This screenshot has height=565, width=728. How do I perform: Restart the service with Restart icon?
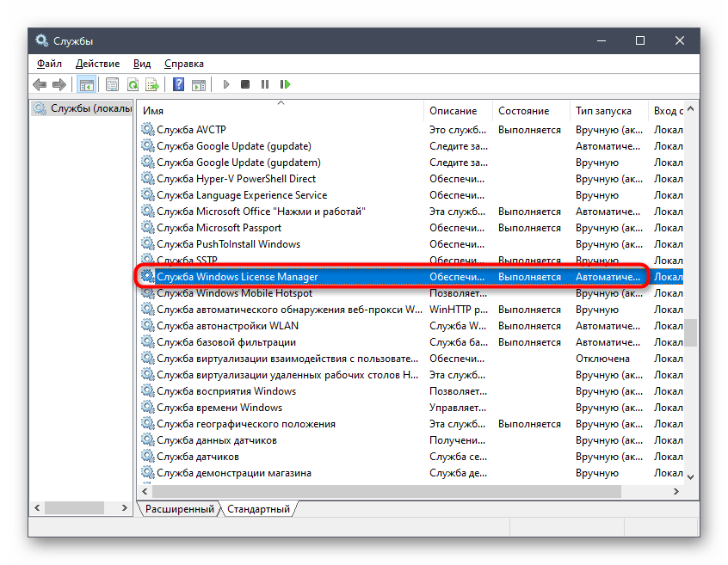285,84
